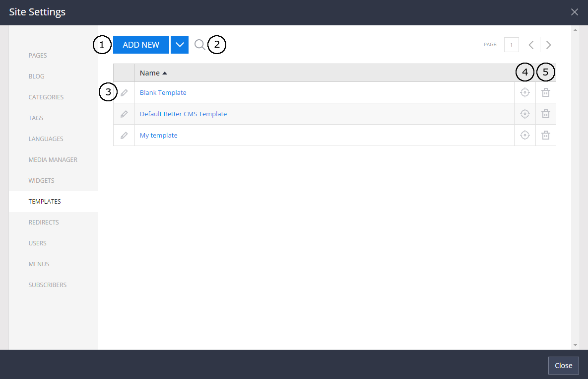Expand the ADD NEW dropdown arrow
Image resolution: width=588 pixels, height=379 pixels.
(179, 45)
